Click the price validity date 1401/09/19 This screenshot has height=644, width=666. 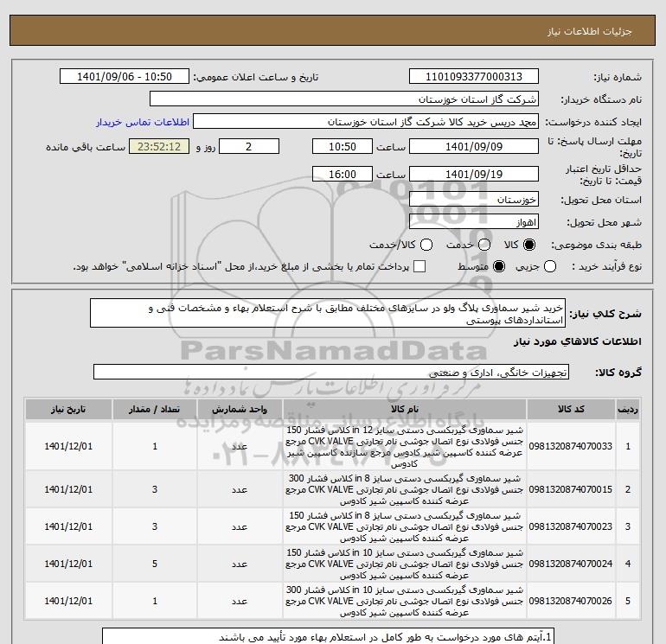coord(474,174)
